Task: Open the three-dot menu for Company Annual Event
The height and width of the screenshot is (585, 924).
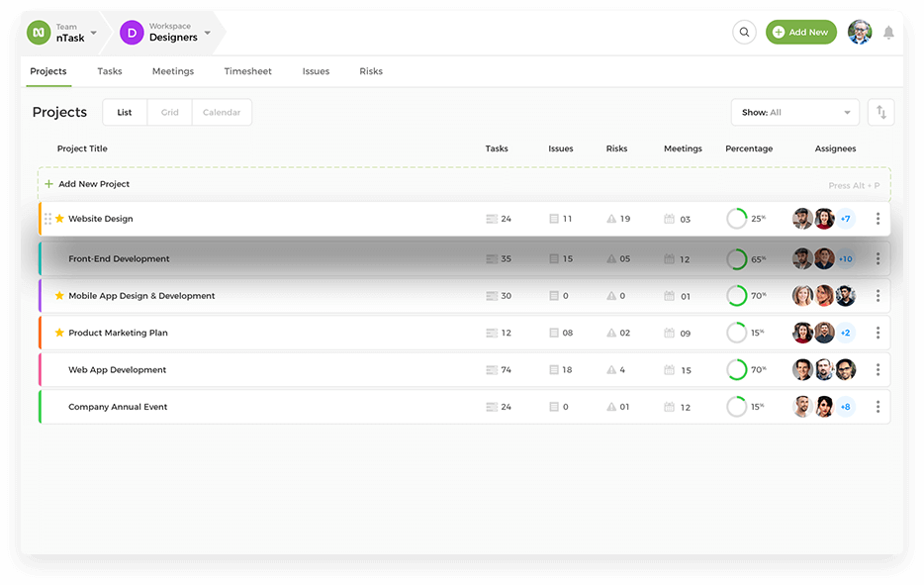Action: point(878,407)
